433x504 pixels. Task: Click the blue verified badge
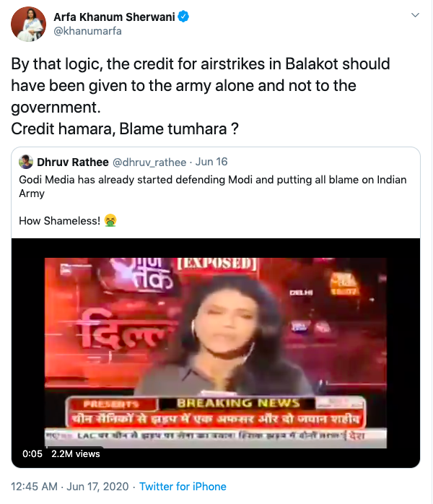point(183,17)
